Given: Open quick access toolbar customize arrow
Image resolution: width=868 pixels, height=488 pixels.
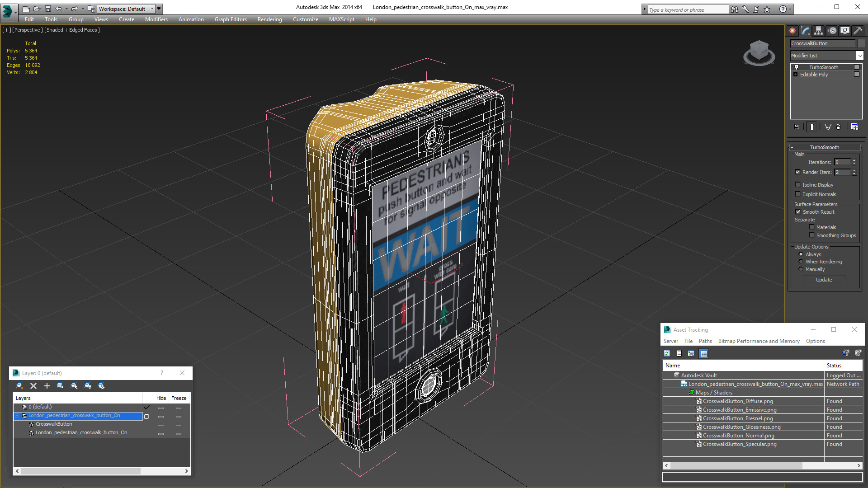Looking at the screenshot, I should [x=159, y=9].
